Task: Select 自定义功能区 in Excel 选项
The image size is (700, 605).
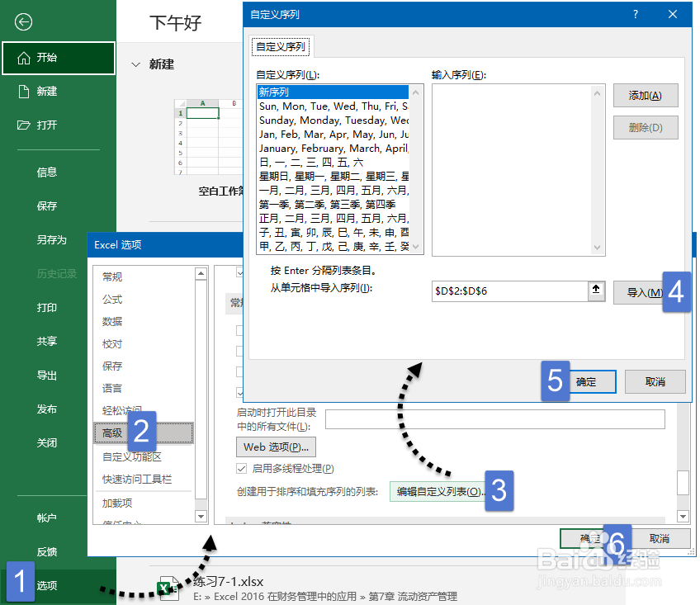Action: [132, 456]
